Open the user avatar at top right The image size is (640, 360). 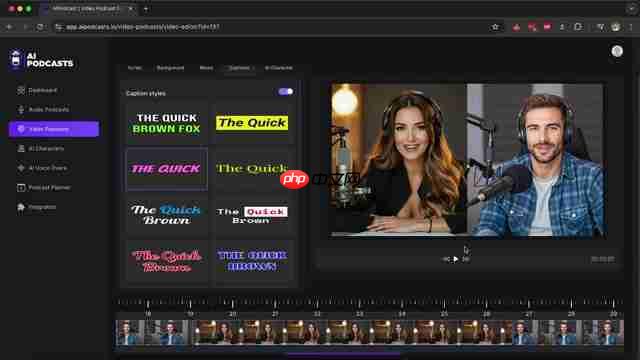(617, 51)
